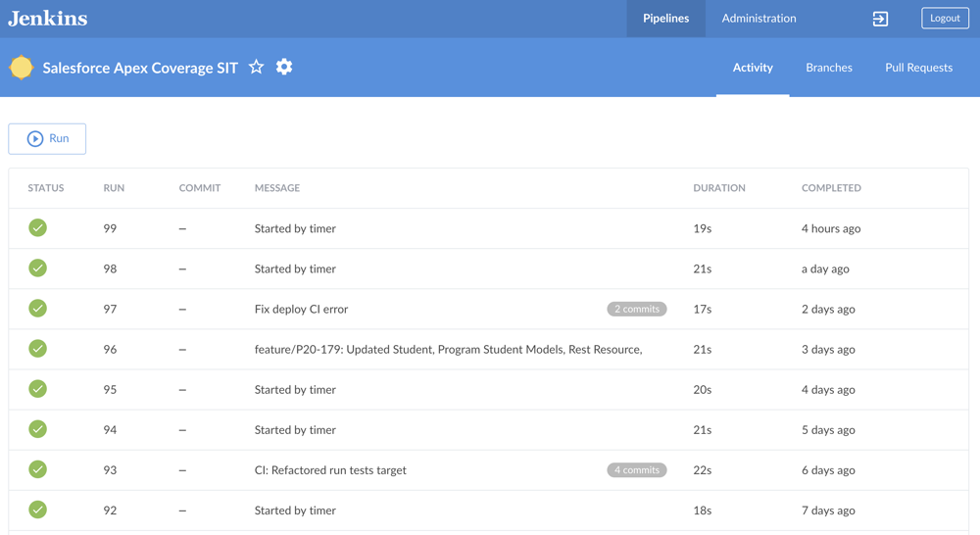
Task: Click run number 93
Action: click(110, 470)
